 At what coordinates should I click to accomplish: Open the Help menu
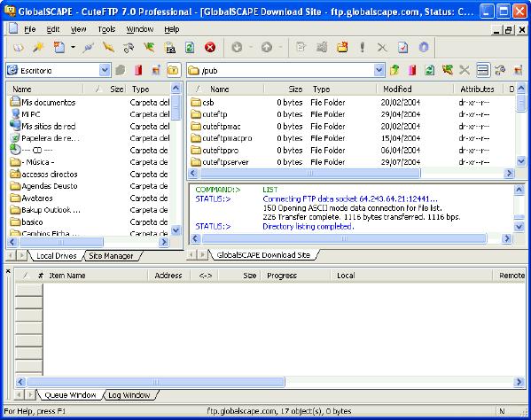[172, 29]
